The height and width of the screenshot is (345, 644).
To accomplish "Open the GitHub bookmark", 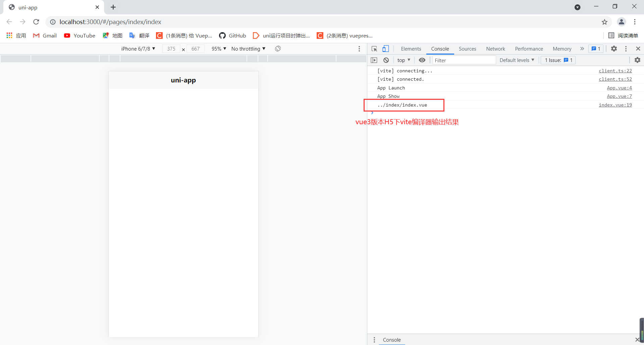I will click(232, 36).
